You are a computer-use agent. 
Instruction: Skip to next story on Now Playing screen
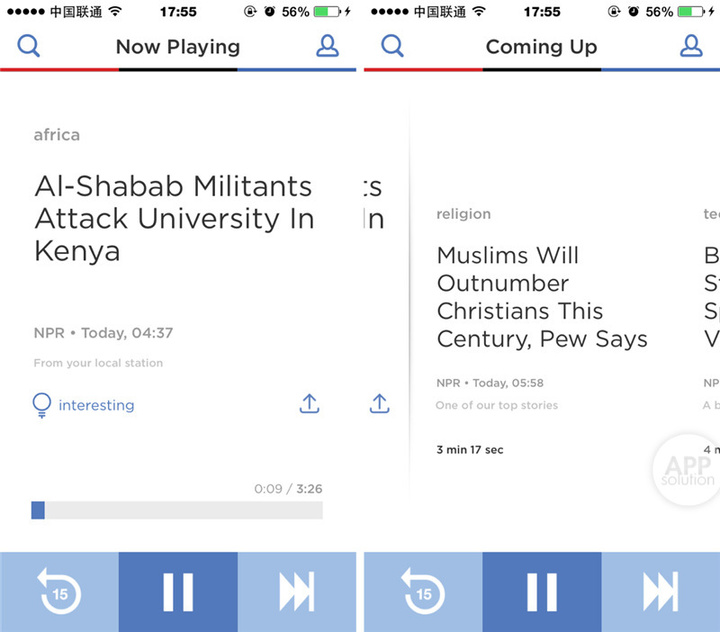297,591
